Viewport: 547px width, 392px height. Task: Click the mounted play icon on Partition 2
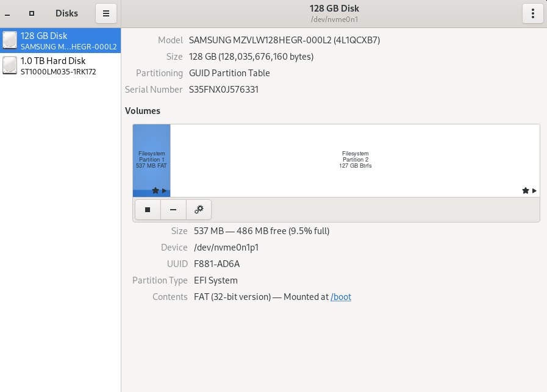534,191
